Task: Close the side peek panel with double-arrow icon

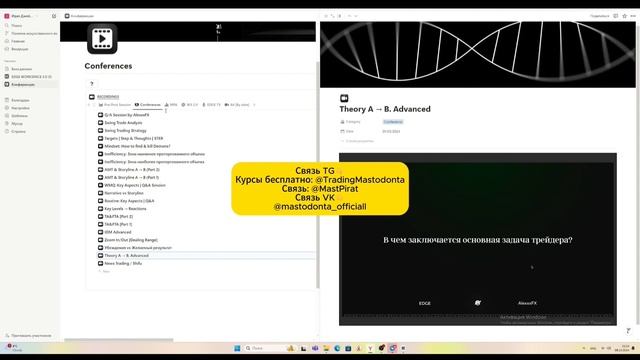Action: click(326, 16)
